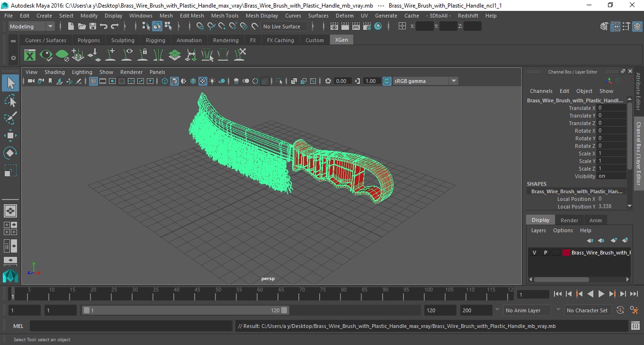The width and height of the screenshot is (644, 345).
Task: Click the Redo arrow icon
Action: pos(115,27)
